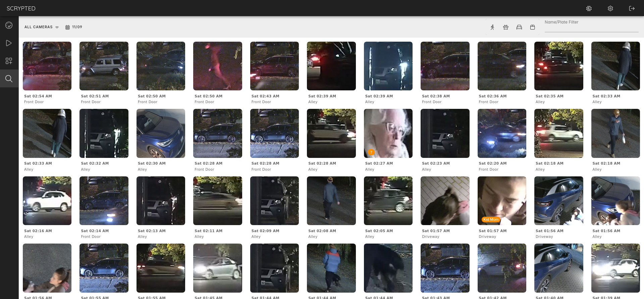Open the grid-plus layout sidebar icon

[9, 61]
